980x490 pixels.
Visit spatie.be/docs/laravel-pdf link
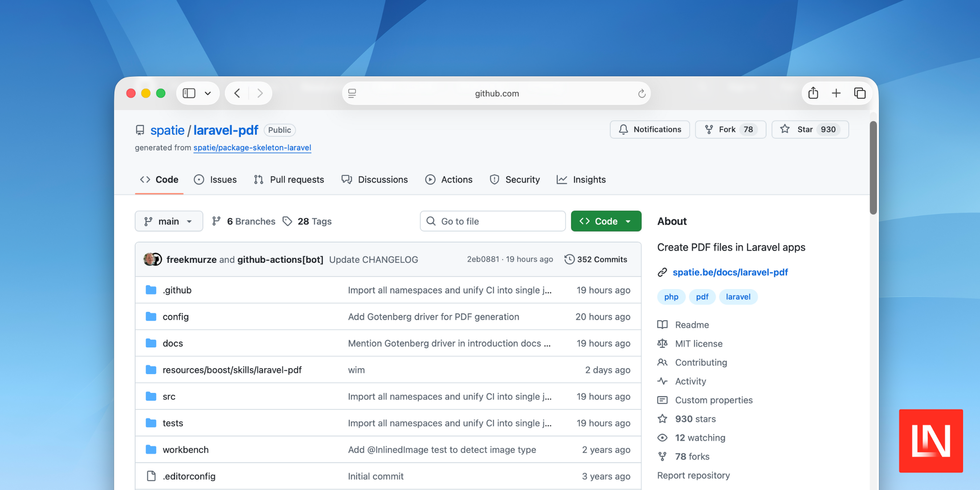coord(731,272)
